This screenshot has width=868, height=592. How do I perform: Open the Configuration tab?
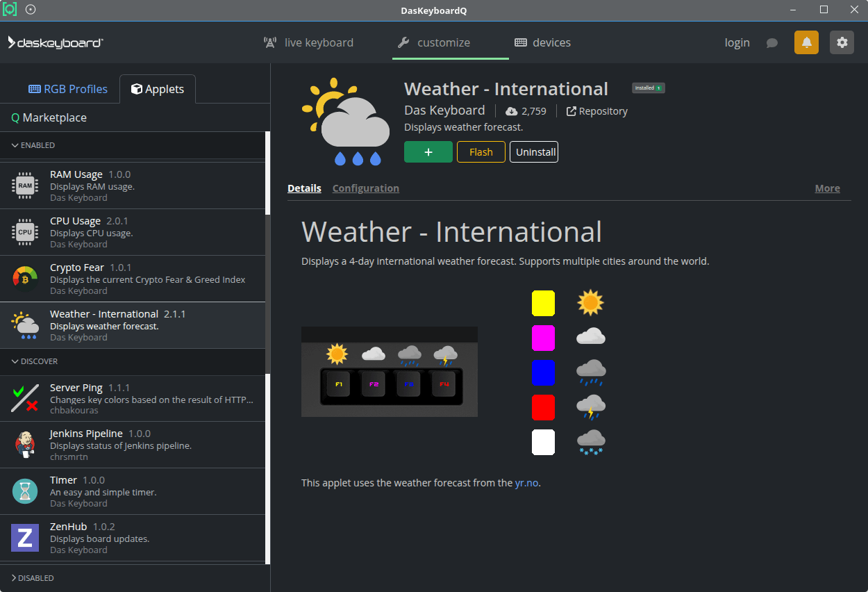[x=366, y=188]
